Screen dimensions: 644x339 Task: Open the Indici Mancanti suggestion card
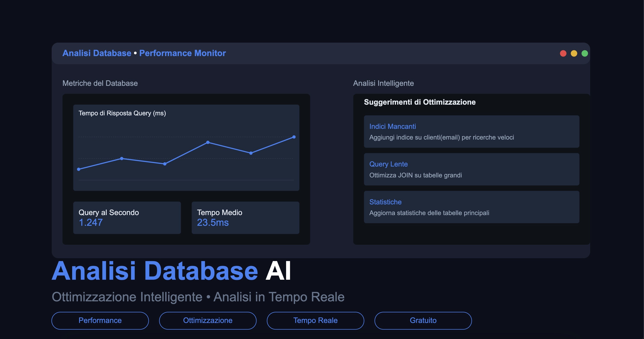471,132
